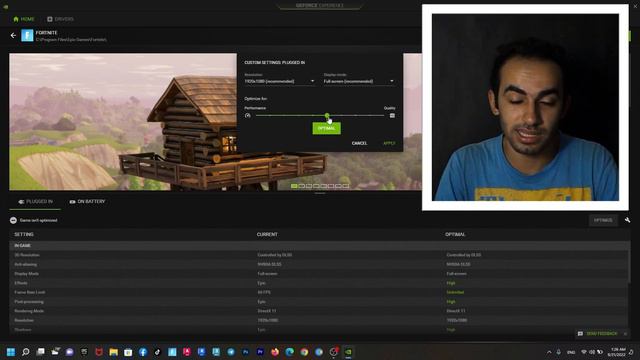Image resolution: width=640 pixels, height=360 pixels.
Task: Open Photoshop from the taskbar
Action: click(246, 352)
